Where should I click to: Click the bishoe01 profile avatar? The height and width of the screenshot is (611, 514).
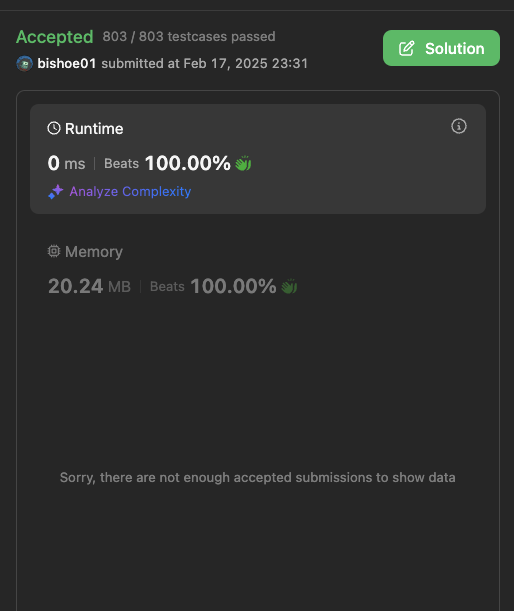coord(25,64)
